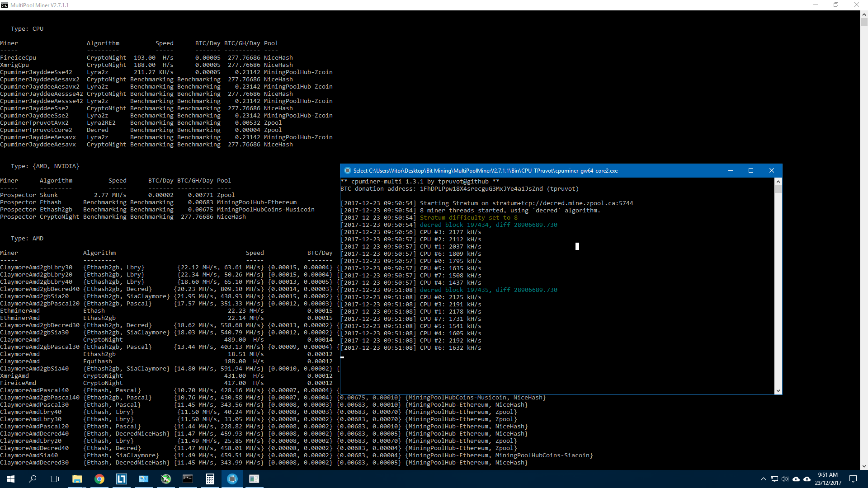Screen dimensions: 868x488
Task: Click the cpuminer console scrollbar down arrow
Action: click(x=778, y=390)
